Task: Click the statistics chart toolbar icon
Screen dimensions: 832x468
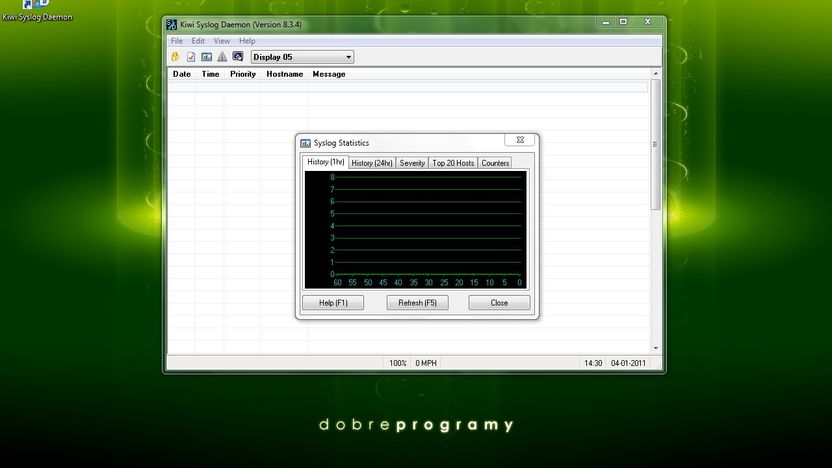Action: [x=206, y=57]
